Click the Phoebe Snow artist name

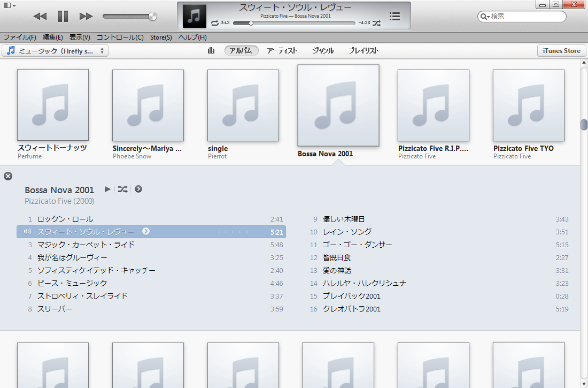pyautogui.click(x=132, y=156)
